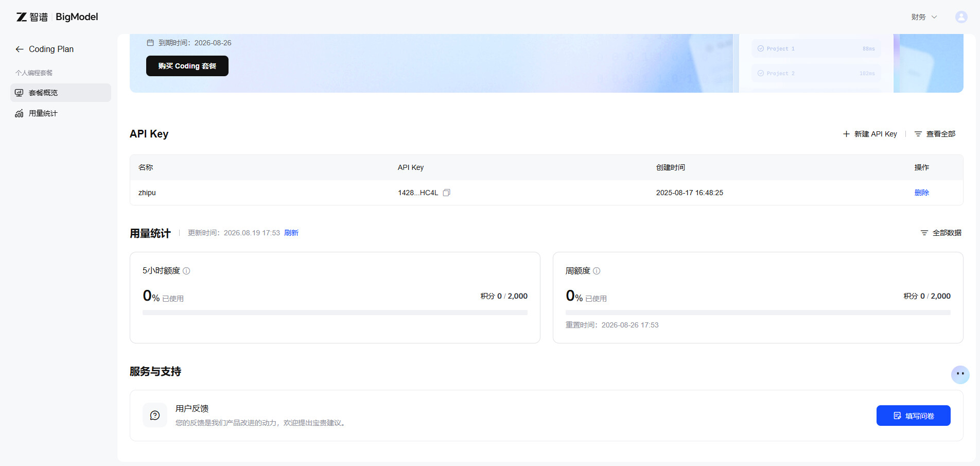Open 全部数据 usage details
Viewport: 980px width, 466px height.
coord(941,233)
